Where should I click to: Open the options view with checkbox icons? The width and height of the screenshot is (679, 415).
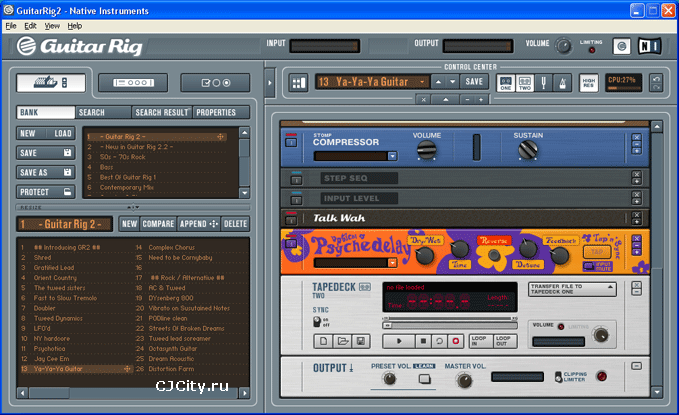(x=215, y=82)
